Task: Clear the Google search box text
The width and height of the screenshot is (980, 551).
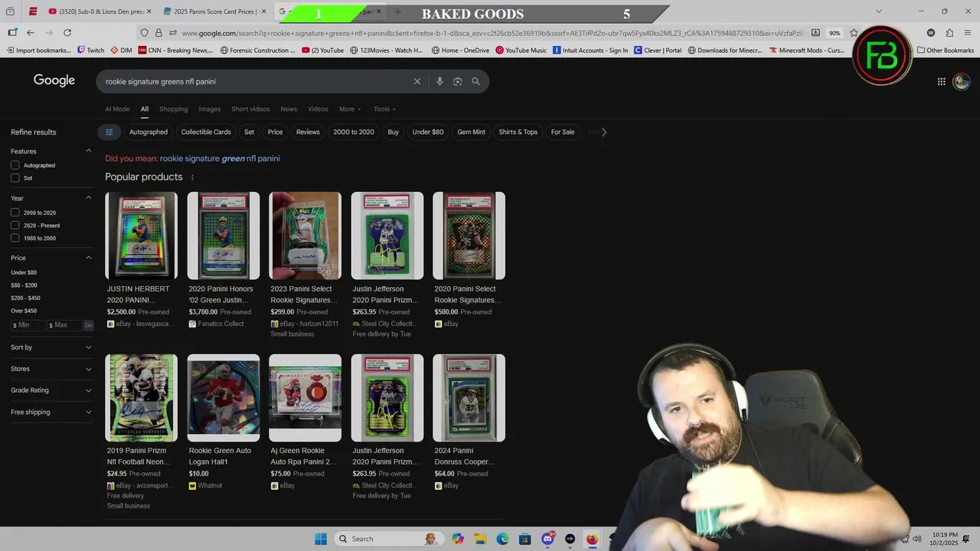Action: coord(417,81)
